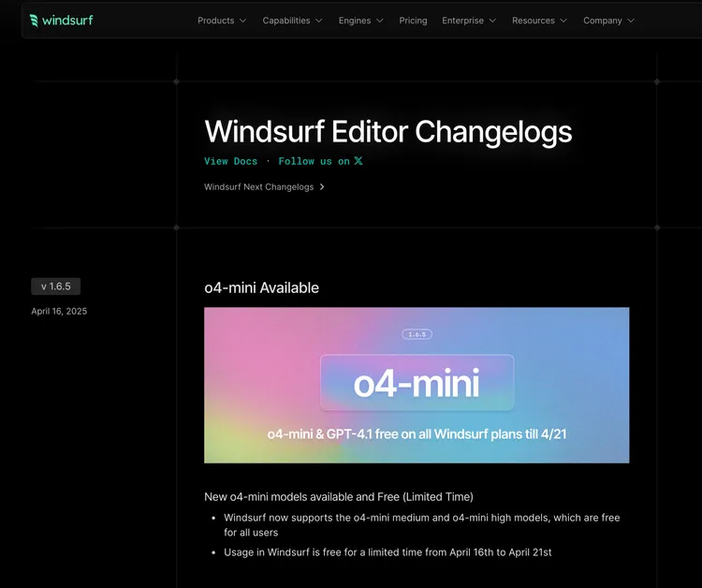Image resolution: width=702 pixels, height=588 pixels.
Task: Click the April 16, 2025 release date
Action: [59, 311]
